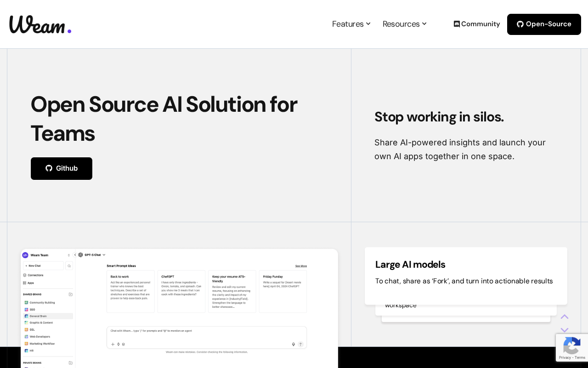The width and height of the screenshot is (588, 368).
Task: Click the reCAPTCHA badge logo
Action: (x=572, y=345)
